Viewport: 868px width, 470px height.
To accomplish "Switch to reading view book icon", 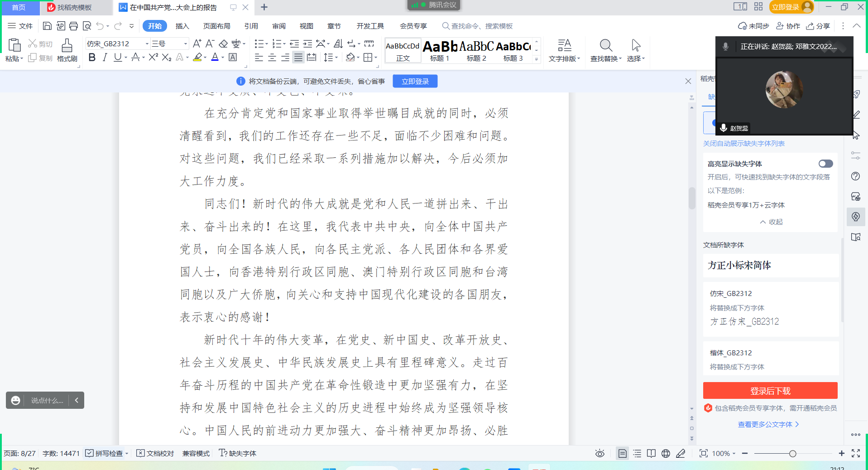I will [651, 453].
